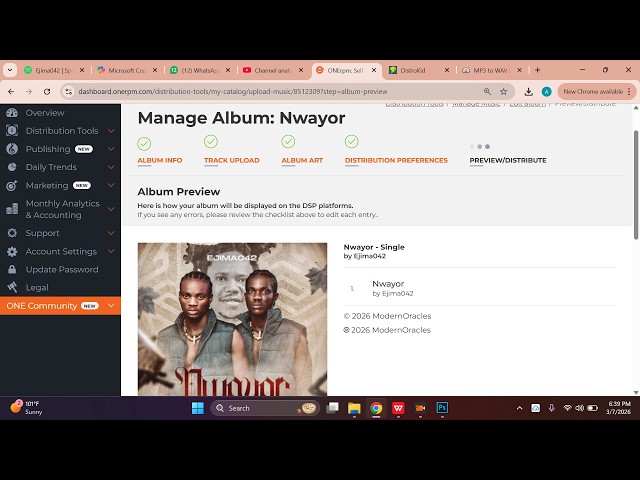640x480 pixels.
Task: Switch to the Ejima042 Spotify tab
Action: [x=54, y=70]
